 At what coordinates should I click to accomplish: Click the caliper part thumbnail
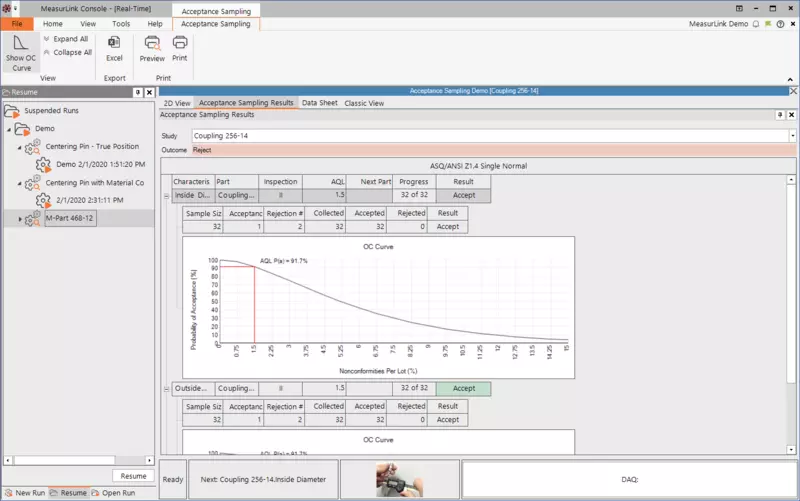pyautogui.click(x=399, y=479)
